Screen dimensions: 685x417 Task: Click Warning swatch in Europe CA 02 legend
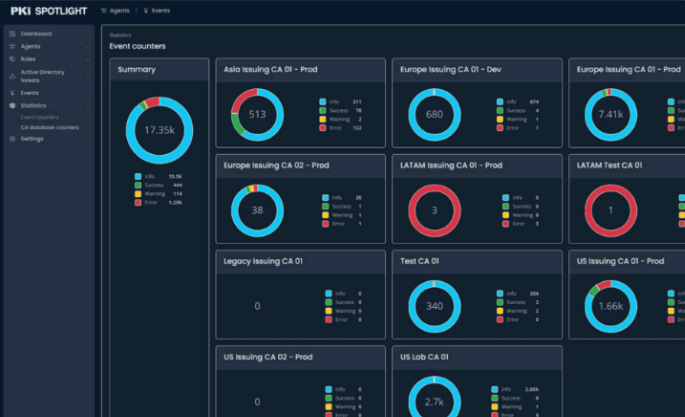[325, 215]
